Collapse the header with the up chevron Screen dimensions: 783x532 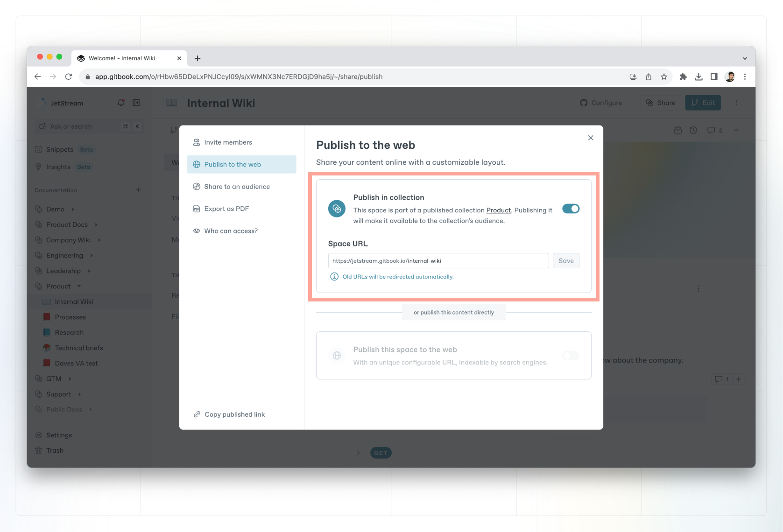tap(736, 130)
